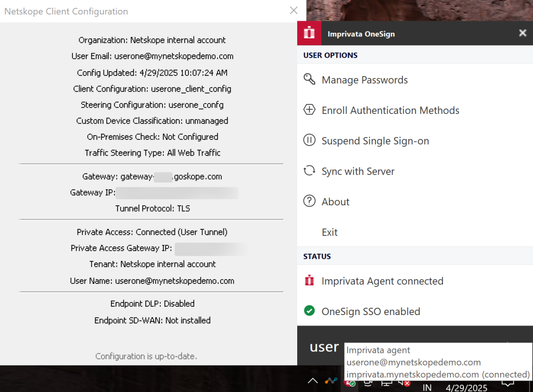Click the 'Imprivata OneSign' panel title
Viewport: 533px width, 392px height.
[361, 34]
